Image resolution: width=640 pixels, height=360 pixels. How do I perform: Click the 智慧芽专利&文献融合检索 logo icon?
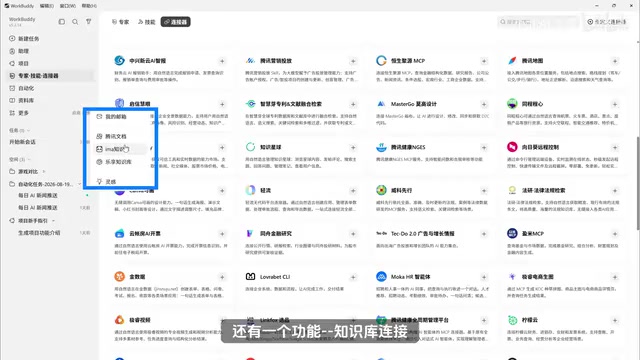250,104
